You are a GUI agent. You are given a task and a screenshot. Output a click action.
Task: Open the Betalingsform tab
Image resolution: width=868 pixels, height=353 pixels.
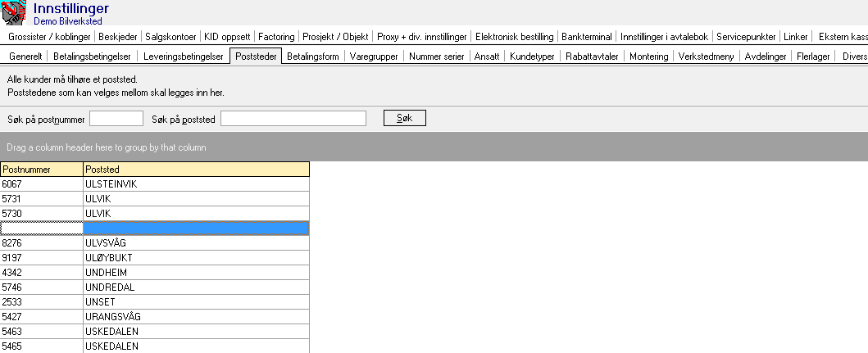point(313,57)
